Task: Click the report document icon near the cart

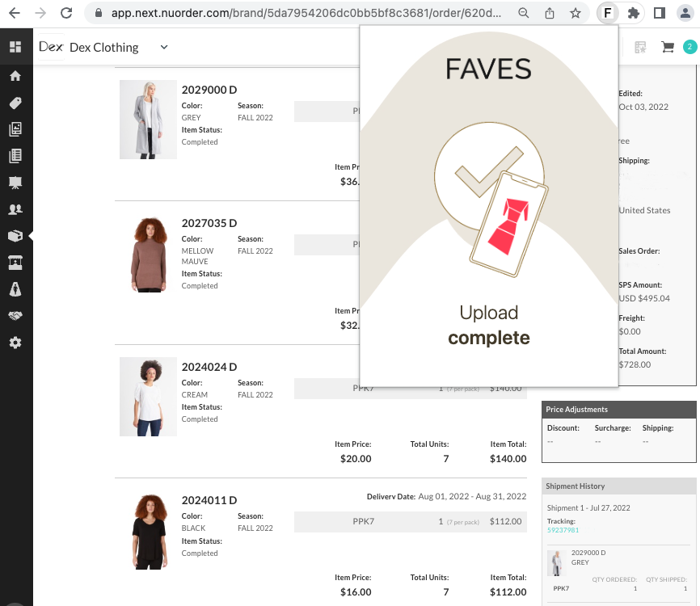Action: (640, 47)
